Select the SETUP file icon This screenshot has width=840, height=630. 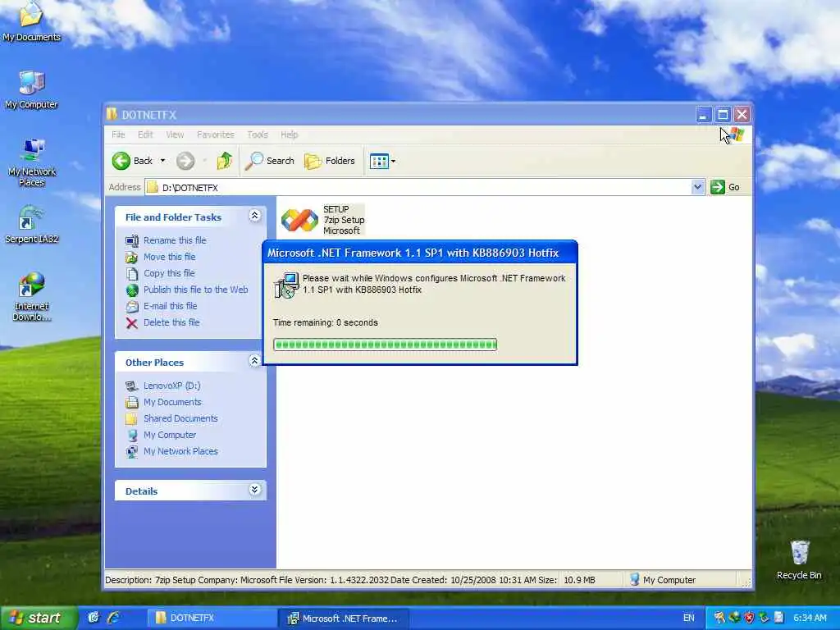[x=299, y=220]
